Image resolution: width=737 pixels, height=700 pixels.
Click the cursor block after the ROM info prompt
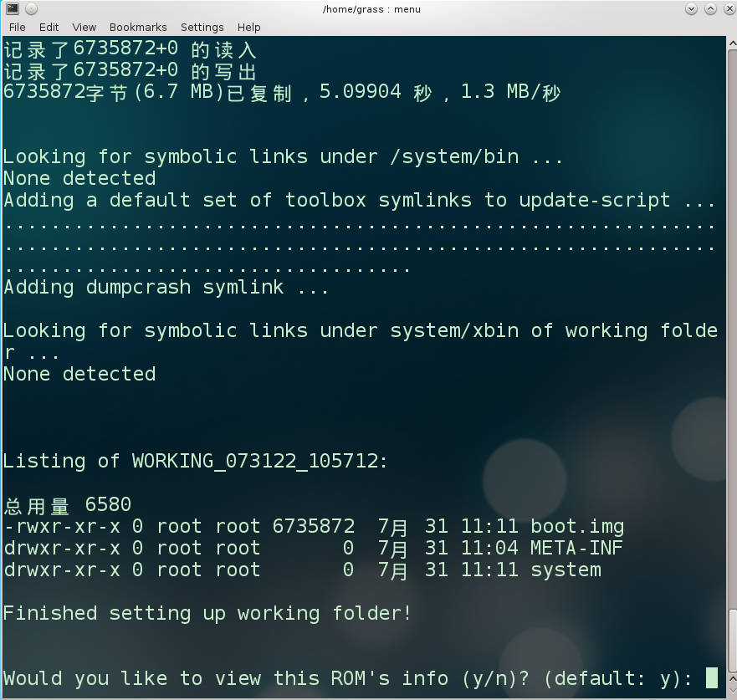[711, 677]
